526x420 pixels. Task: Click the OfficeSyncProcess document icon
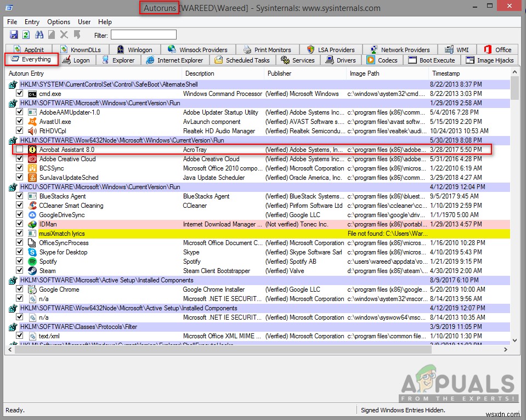(32, 242)
